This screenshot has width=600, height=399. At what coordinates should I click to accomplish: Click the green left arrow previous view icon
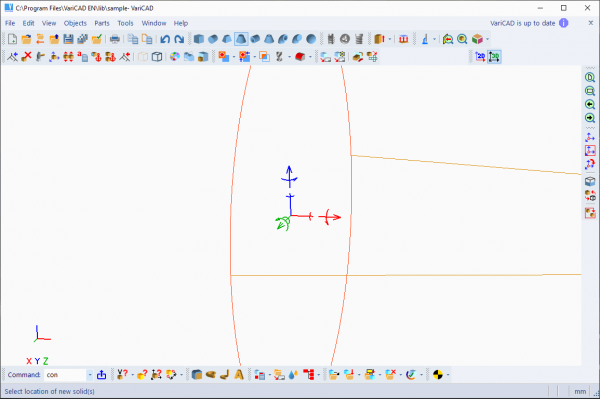click(590, 104)
